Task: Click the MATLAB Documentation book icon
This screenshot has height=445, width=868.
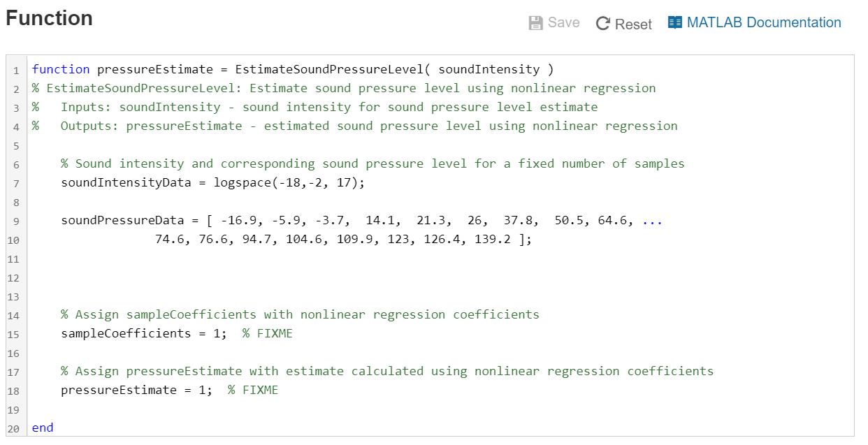Action: coord(675,22)
